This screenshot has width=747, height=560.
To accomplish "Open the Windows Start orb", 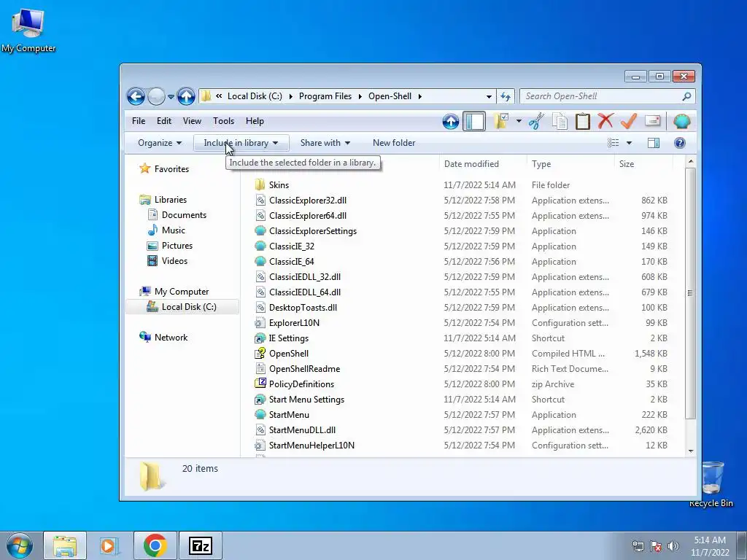I will [x=20, y=545].
